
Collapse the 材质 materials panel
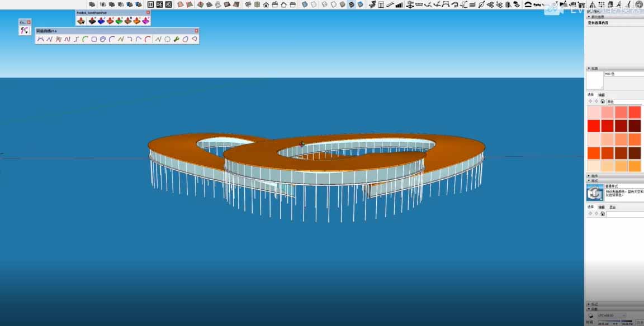tap(589, 68)
